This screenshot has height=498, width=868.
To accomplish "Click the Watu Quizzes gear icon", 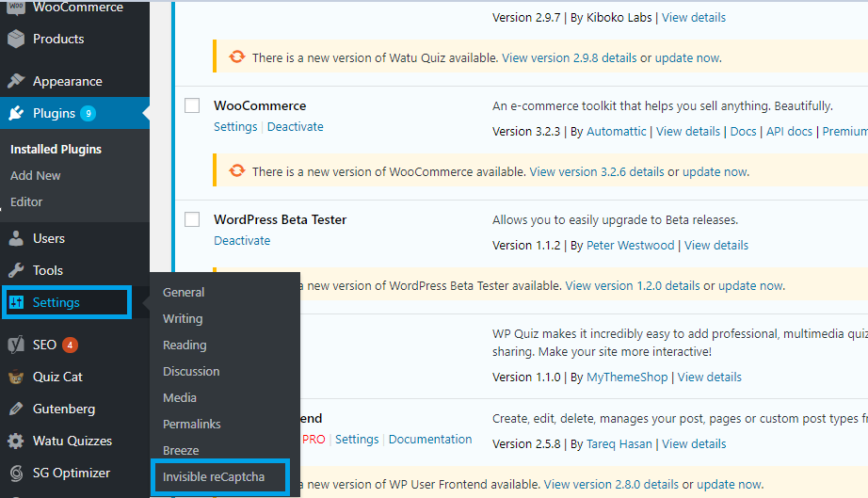I will [15, 441].
